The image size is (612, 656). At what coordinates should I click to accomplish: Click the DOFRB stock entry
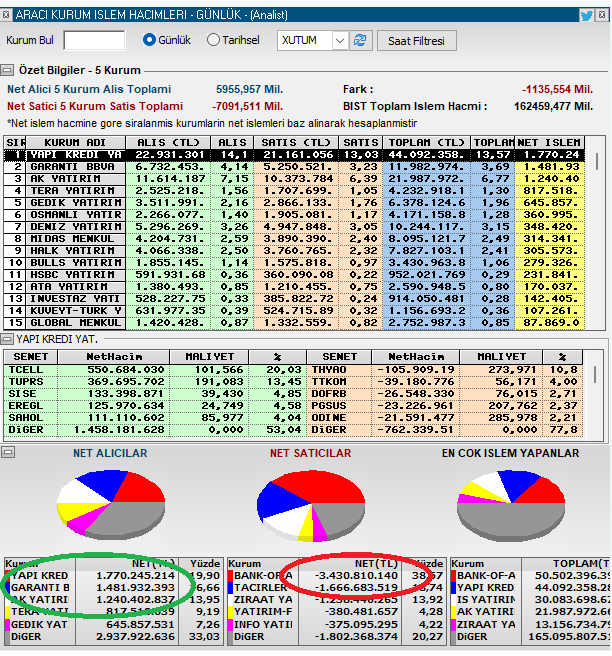pyautogui.click(x=445, y=394)
